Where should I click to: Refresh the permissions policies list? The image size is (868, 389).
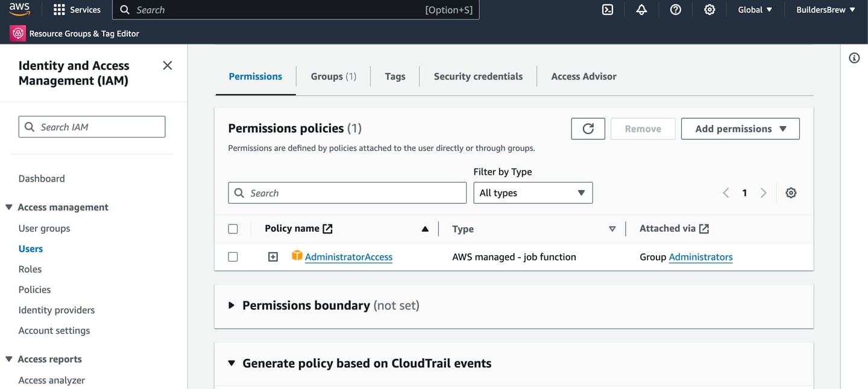click(588, 128)
